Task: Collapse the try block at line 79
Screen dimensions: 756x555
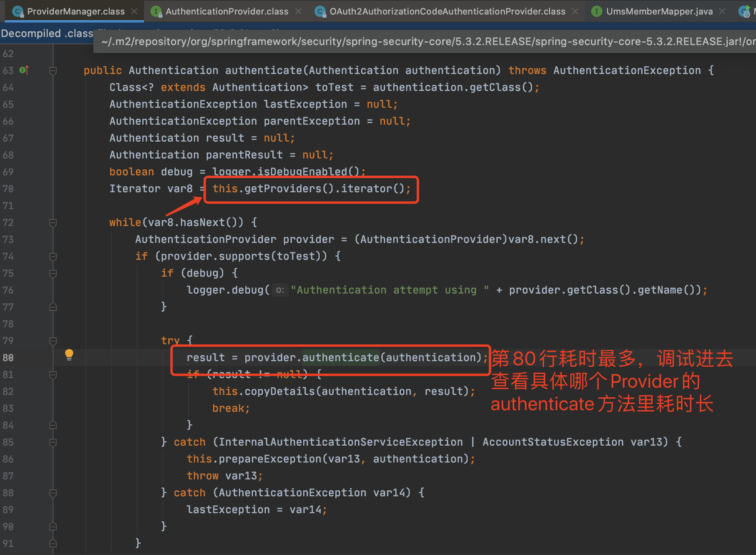Action: click(x=53, y=341)
